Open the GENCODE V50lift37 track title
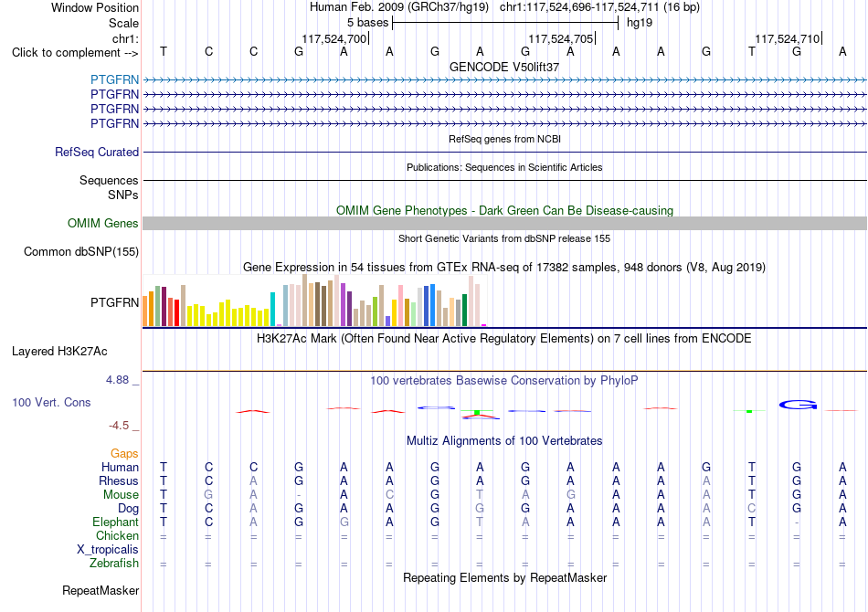The image size is (868, 612). 504,67
